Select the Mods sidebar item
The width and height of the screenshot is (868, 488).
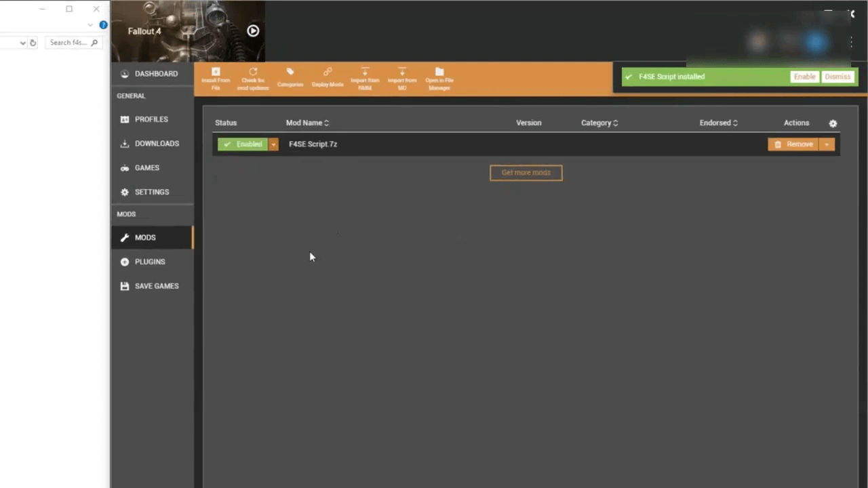coord(153,238)
